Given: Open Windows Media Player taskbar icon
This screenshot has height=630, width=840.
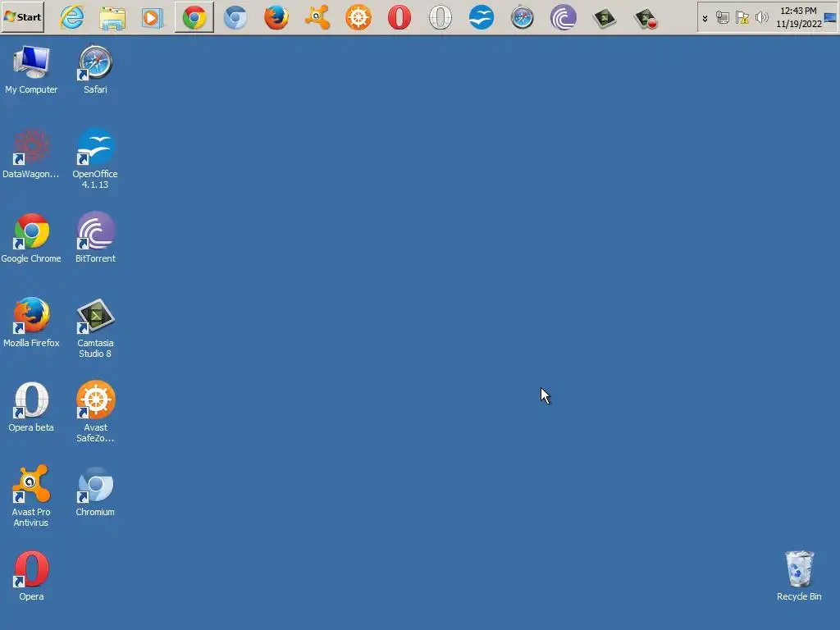Looking at the screenshot, I should [x=153, y=18].
